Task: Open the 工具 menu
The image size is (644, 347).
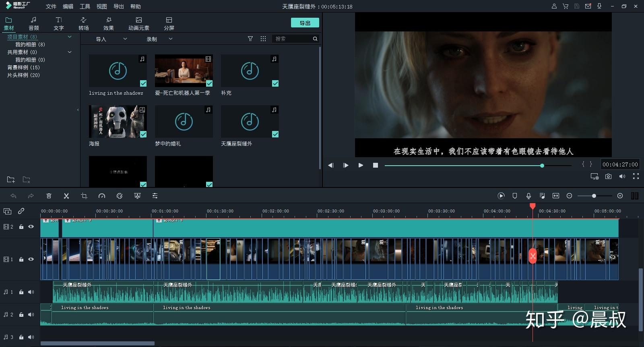Action: click(x=85, y=6)
